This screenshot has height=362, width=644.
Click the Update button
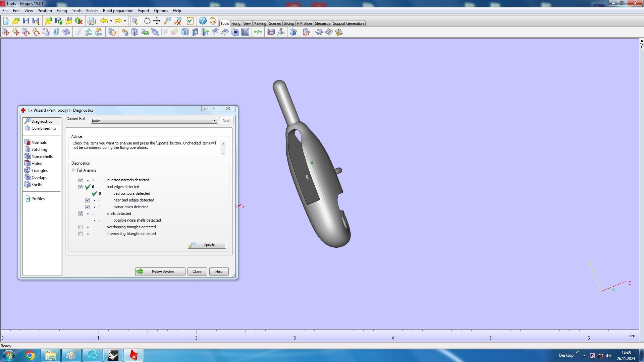click(x=207, y=245)
